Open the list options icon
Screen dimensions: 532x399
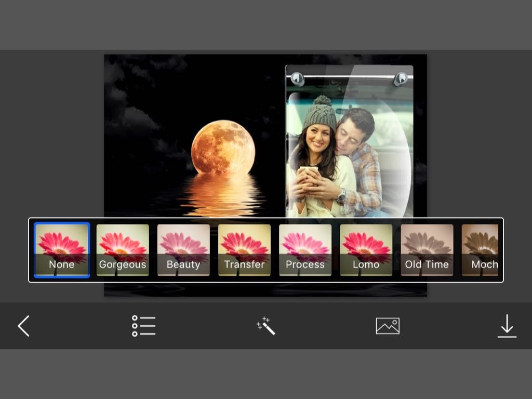[143, 326]
